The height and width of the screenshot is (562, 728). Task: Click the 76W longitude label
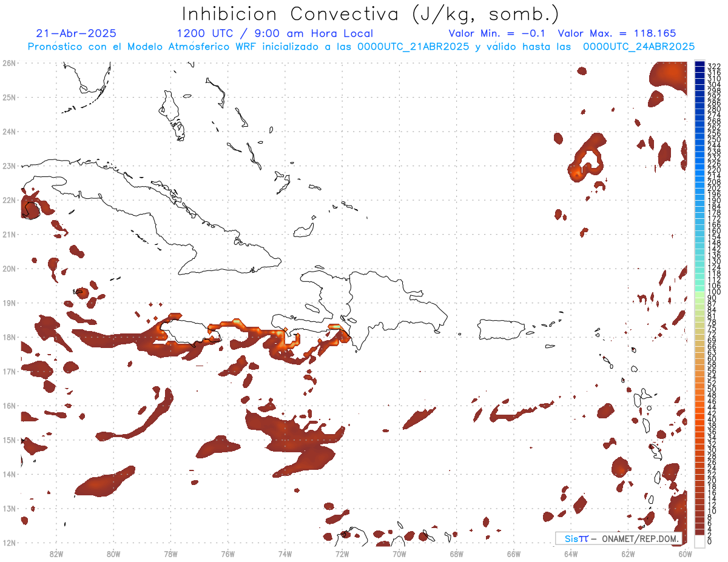(x=227, y=553)
